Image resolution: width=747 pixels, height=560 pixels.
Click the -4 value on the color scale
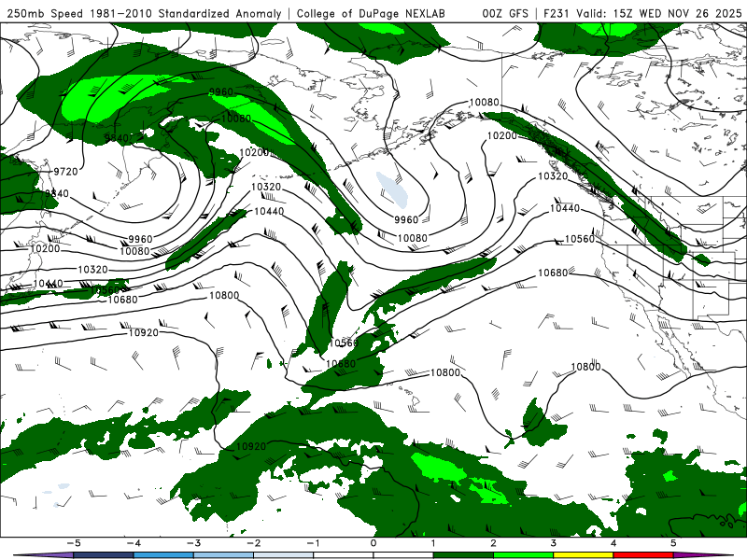(x=134, y=543)
